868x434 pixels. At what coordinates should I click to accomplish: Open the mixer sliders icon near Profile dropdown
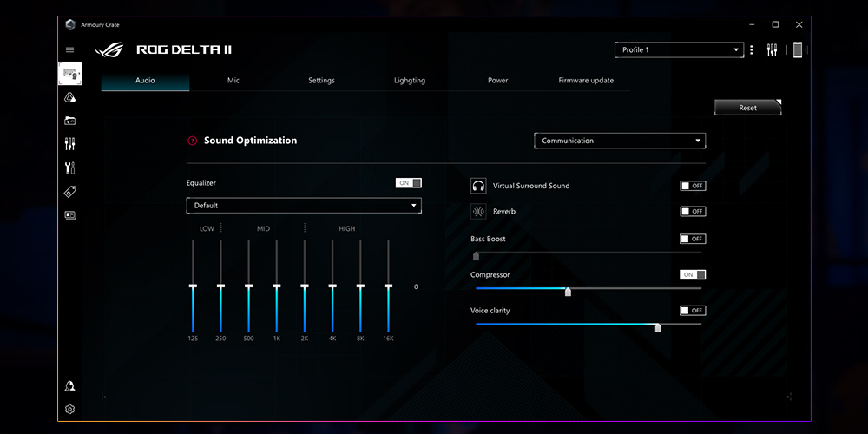(772, 50)
